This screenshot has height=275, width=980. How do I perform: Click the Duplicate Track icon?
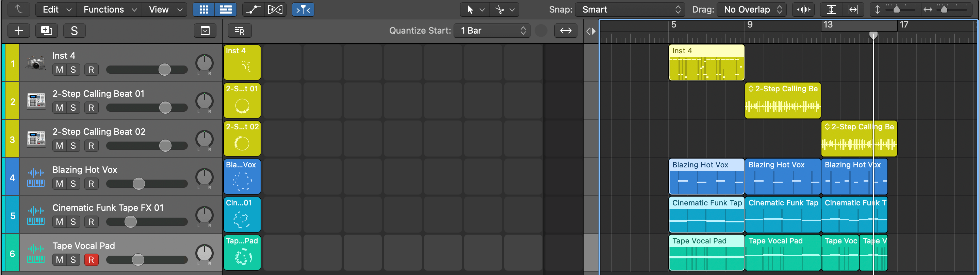click(46, 31)
